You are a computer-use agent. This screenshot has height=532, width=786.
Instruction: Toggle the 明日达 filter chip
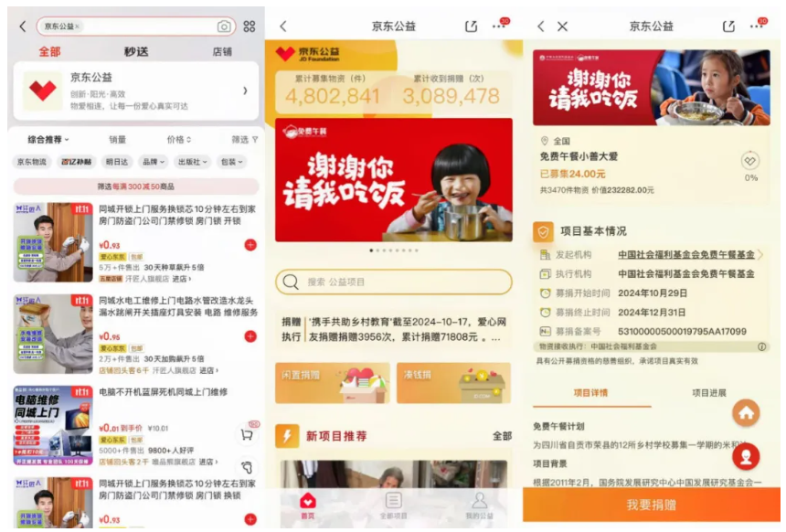coord(117,162)
